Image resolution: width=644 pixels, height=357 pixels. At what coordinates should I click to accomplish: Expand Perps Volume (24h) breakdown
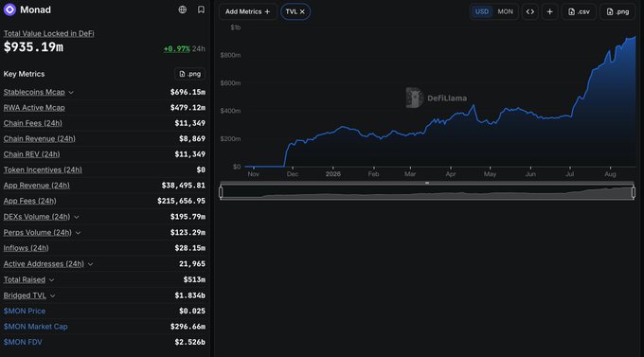pyautogui.click(x=78, y=233)
